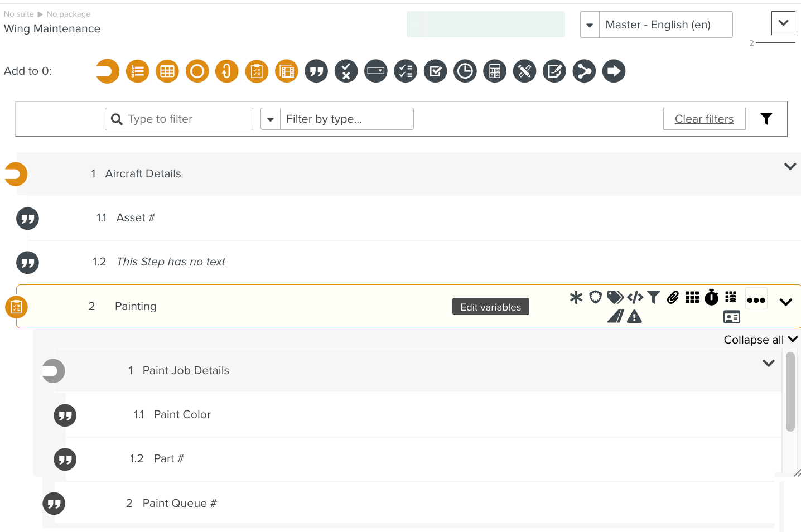The image size is (801, 532).
Task: Click the resize handle of nested panel
Action: [797, 473]
